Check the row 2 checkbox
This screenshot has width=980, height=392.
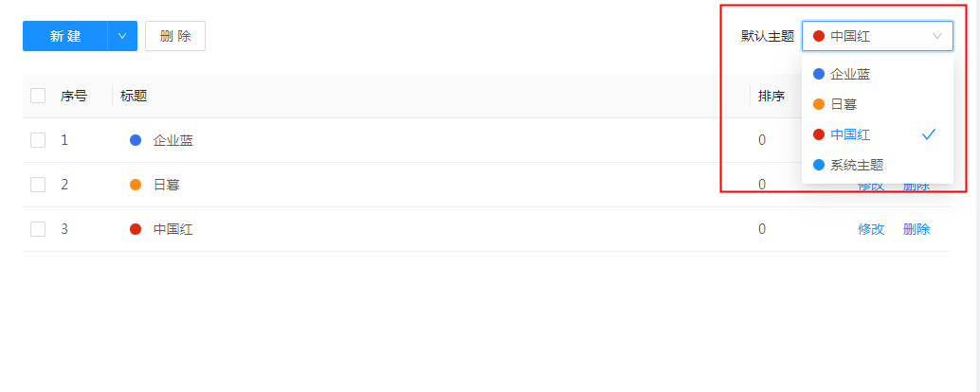point(38,185)
